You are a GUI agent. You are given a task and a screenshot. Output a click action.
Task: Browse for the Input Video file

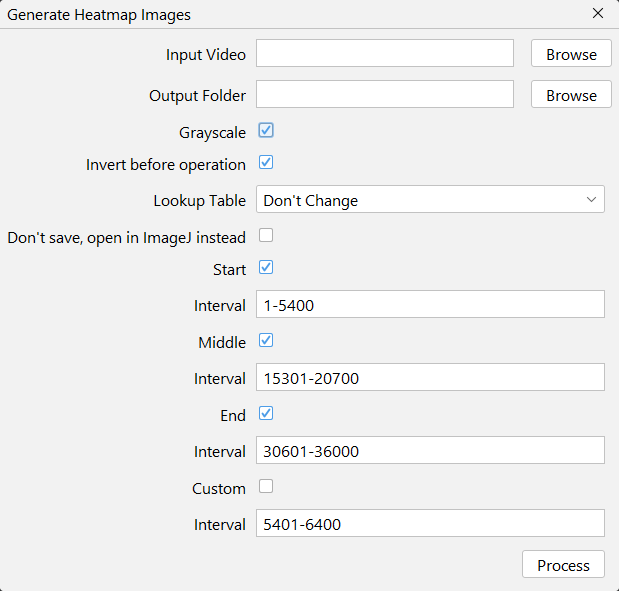[x=571, y=53]
